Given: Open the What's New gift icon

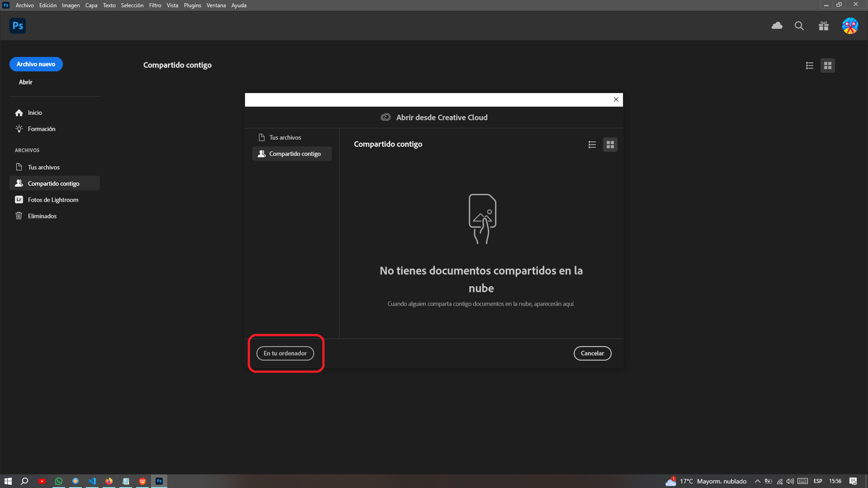Looking at the screenshot, I should [x=824, y=26].
